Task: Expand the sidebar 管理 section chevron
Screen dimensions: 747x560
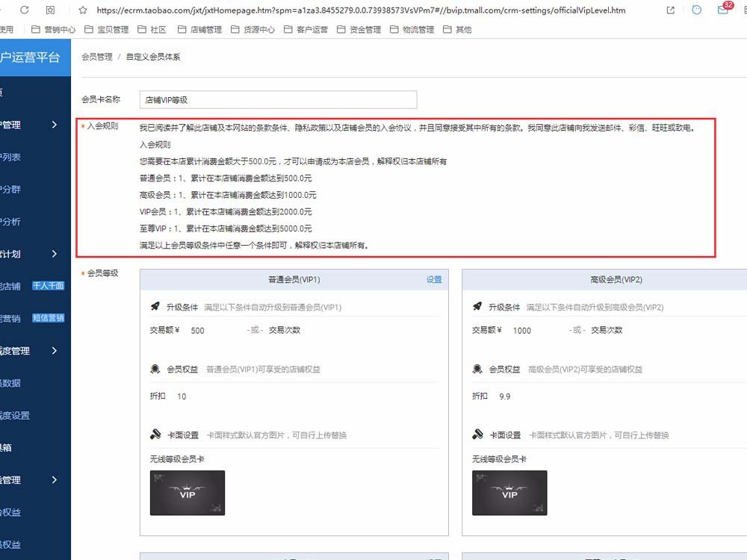Action: click(x=55, y=125)
